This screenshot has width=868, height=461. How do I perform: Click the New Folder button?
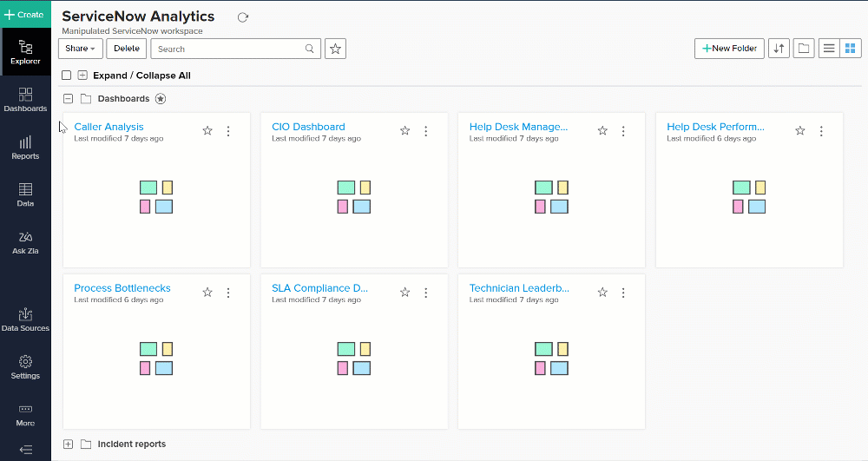click(729, 49)
